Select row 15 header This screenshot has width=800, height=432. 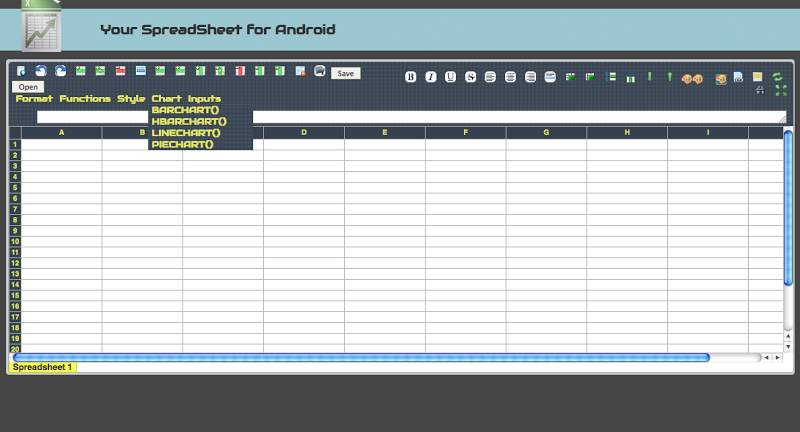(x=15, y=295)
